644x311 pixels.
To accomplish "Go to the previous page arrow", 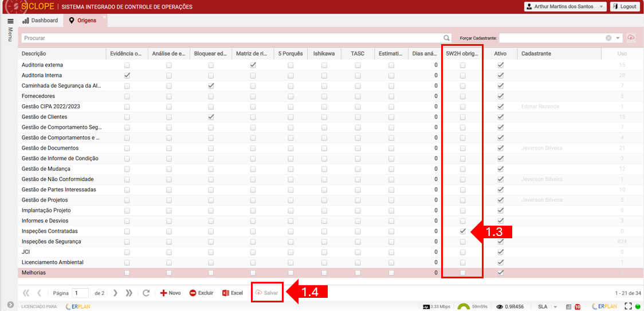I will click(40, 293).
